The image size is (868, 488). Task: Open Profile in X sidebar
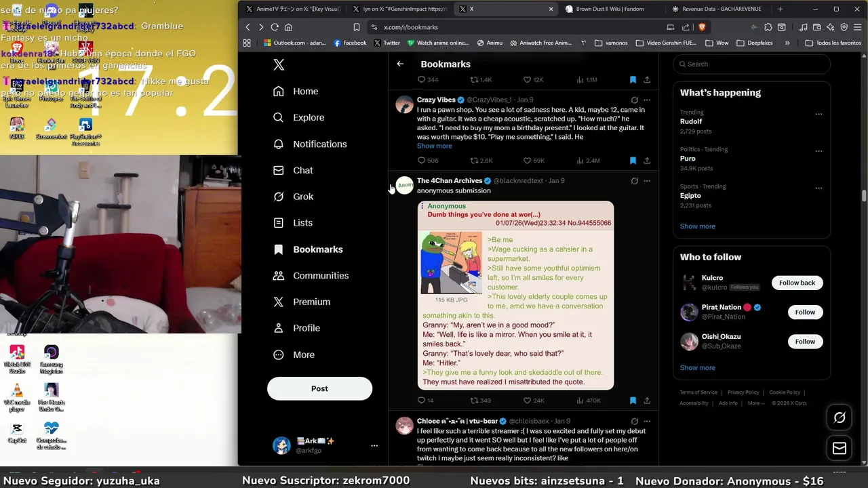pyautogui.click(x=296, y=328)
